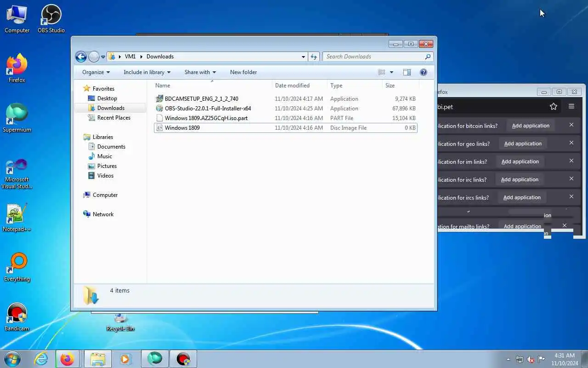Launch Microsoft Visual Studio desktop shortcut
This screenshot has height=368, width=588.
17,174
